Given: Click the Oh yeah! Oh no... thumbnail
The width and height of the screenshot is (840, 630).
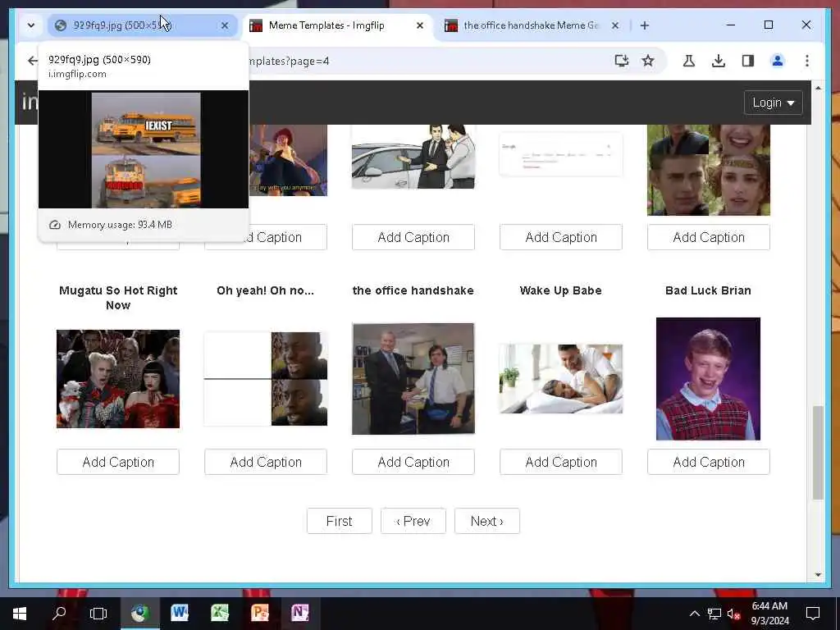Looking at the screenshot, I should (265, 379).
